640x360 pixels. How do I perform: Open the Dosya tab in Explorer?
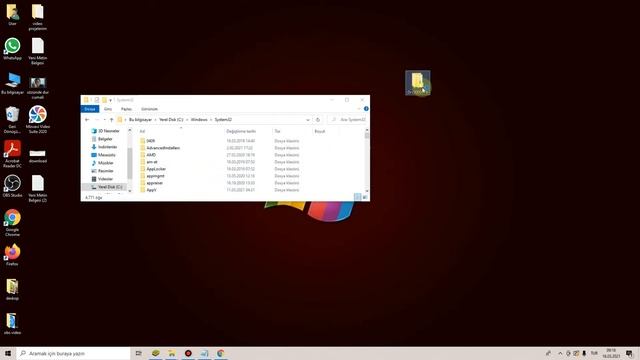[90, 109]
